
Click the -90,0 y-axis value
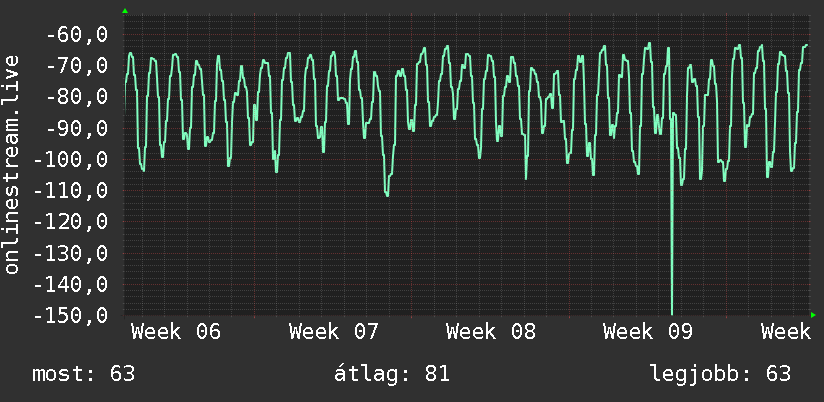pos(77,129)
